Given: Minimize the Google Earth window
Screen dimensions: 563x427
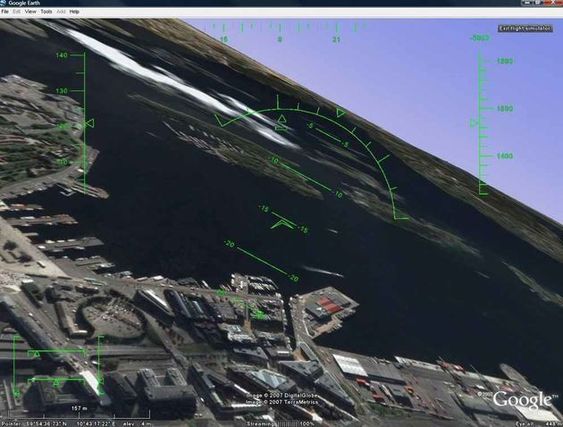Looking at the screenshot, I should pyautogui.click(x=527, y=3).
